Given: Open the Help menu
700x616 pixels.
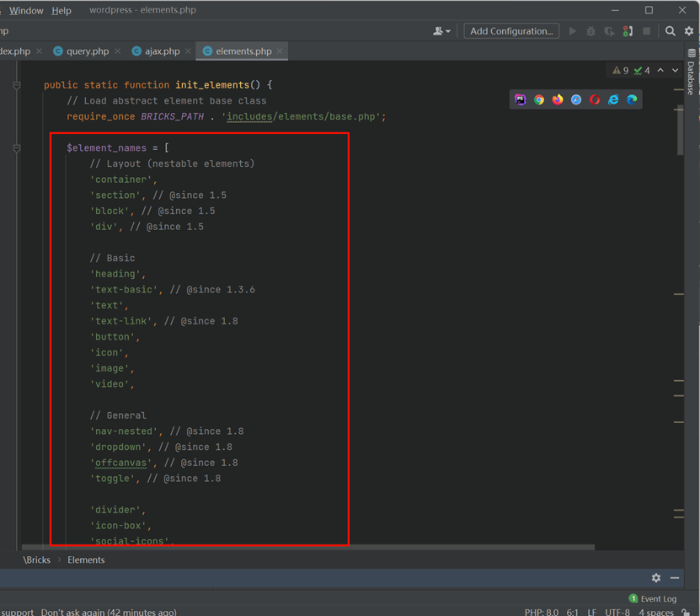Looking at the screenshot, I should 61,10.
